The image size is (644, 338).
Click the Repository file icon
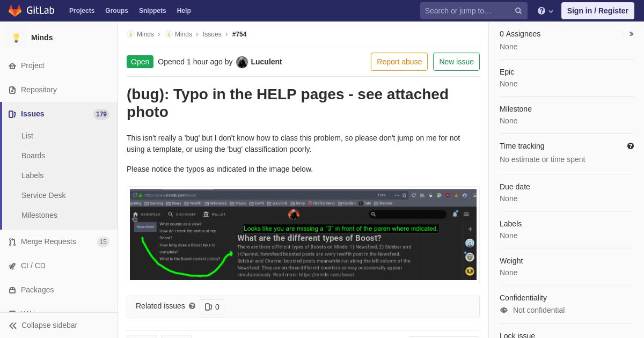[x=12, y=90]
